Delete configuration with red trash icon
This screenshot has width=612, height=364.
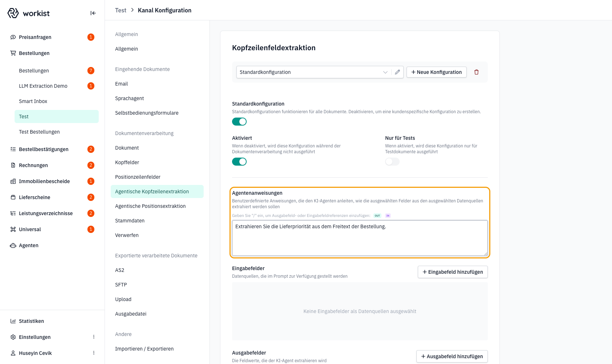[x=476, y=72]
